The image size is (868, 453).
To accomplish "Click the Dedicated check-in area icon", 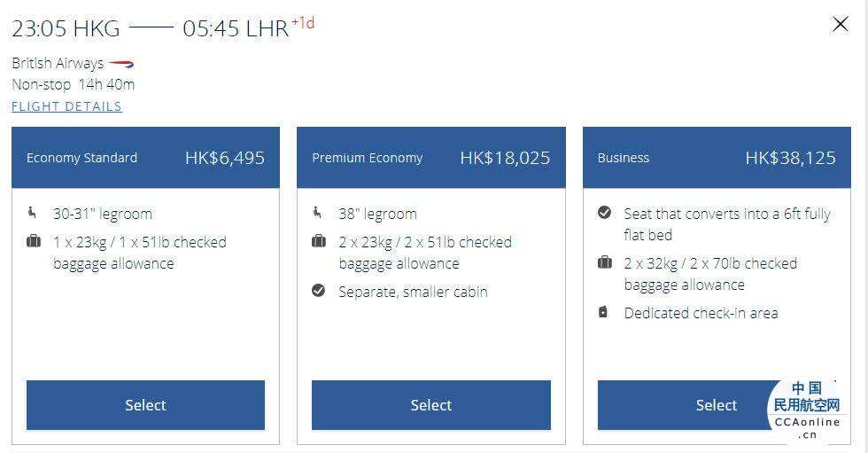I will [x=603, y=312].
